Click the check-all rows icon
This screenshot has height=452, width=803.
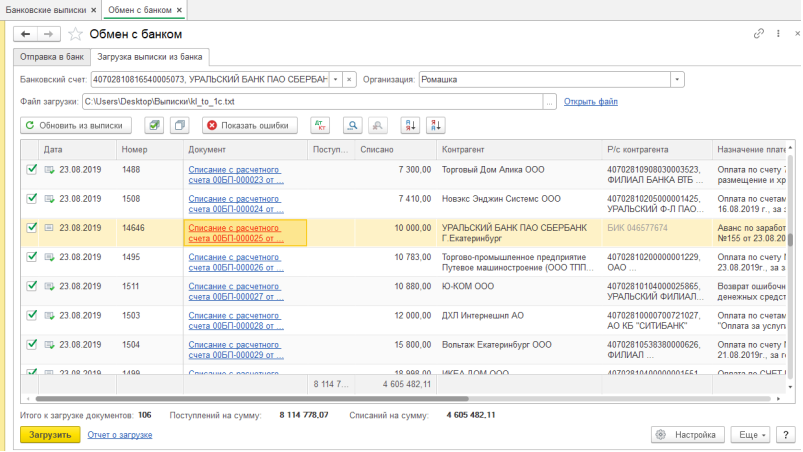point(154,125)
